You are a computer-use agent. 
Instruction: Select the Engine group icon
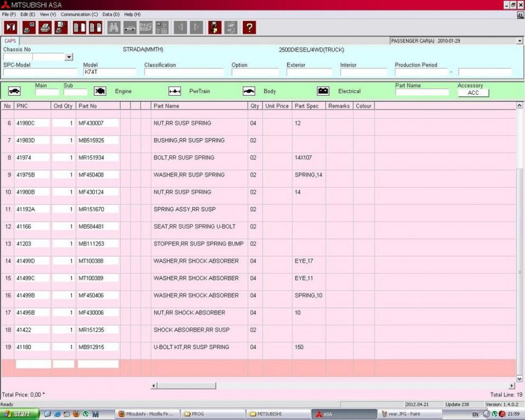[x=100, y=91]
